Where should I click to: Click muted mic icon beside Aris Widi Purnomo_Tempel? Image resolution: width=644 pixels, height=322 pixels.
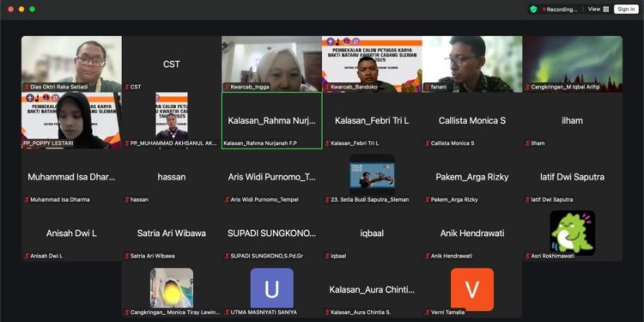pyautogui.click(x=227, y=199)
